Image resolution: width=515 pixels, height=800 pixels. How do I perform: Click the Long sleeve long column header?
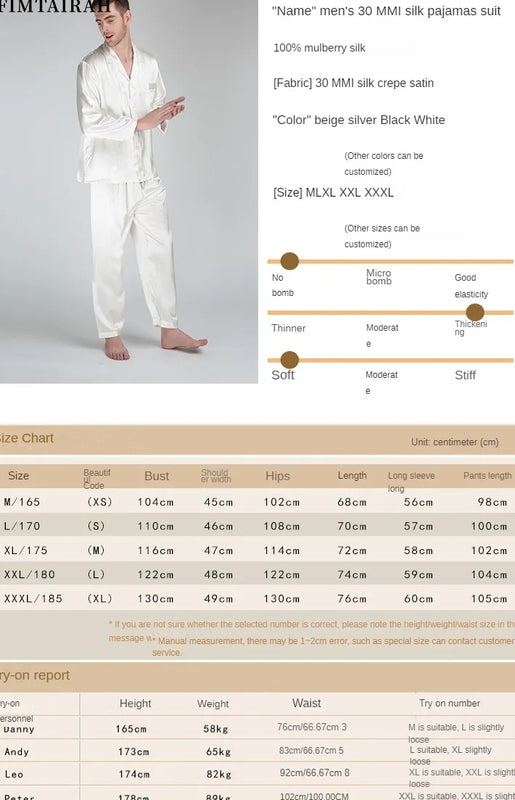411,481
